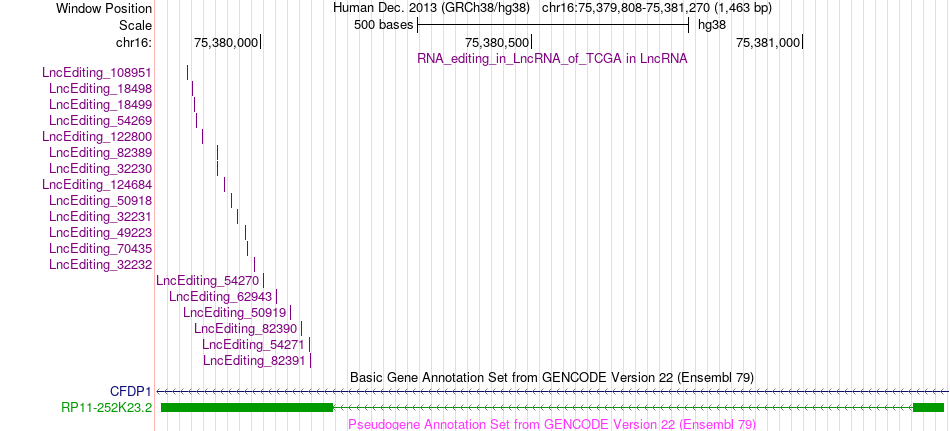Open the LncEditing_82390 label
Image resolution: width=950 pixels, height=431 pixels.
pyautogui.click(x=246, y=329)
